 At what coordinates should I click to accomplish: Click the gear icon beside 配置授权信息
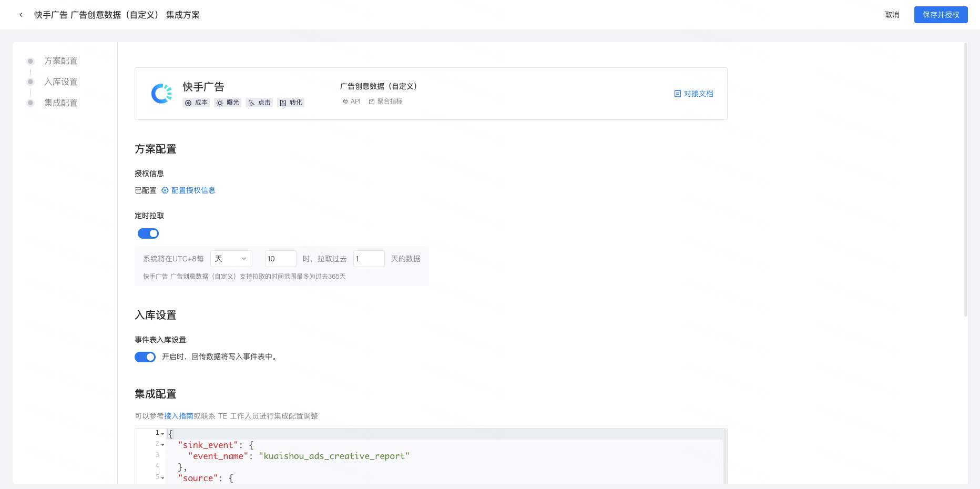(165, 190)
